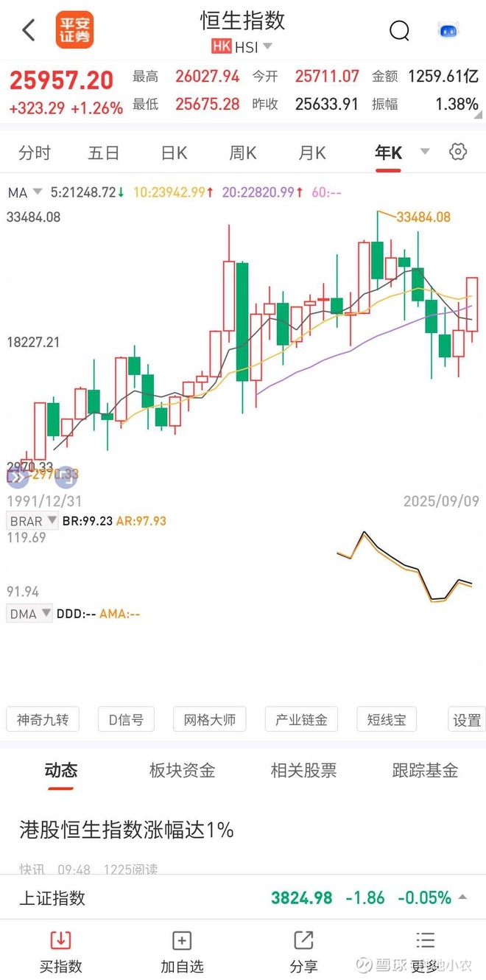Tap the Ping An Securities logo
Screen dimensions: 486x980
point(74,30)
